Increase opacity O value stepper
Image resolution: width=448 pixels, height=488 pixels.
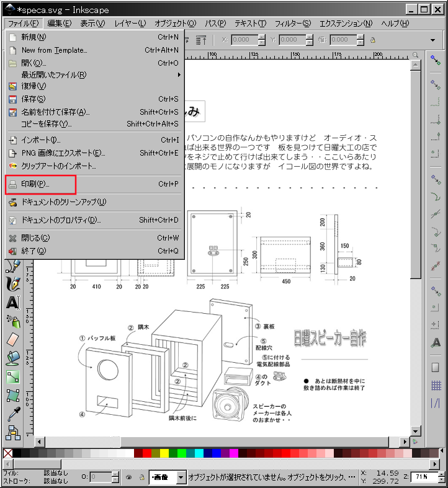point(115,474)
